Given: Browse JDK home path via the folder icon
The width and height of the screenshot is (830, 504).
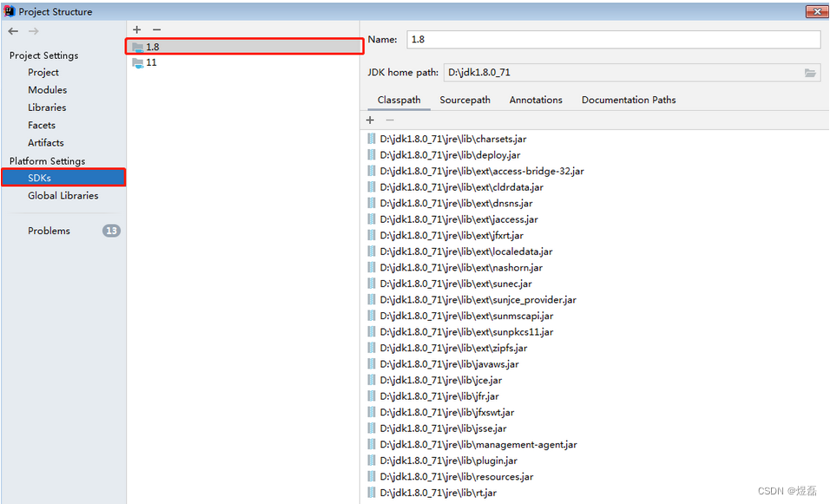Looking at the screenshot, I should [x=811, y=73].
